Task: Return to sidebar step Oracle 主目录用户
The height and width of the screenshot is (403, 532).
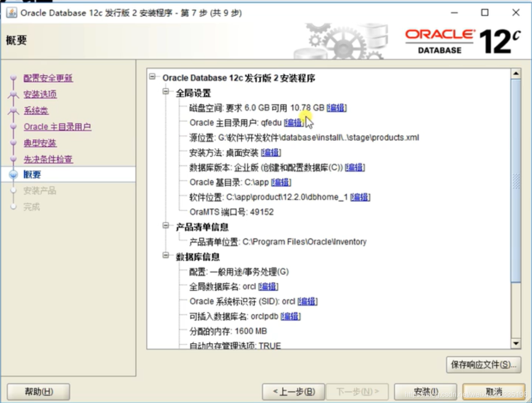Action: [x=57, y=127]
